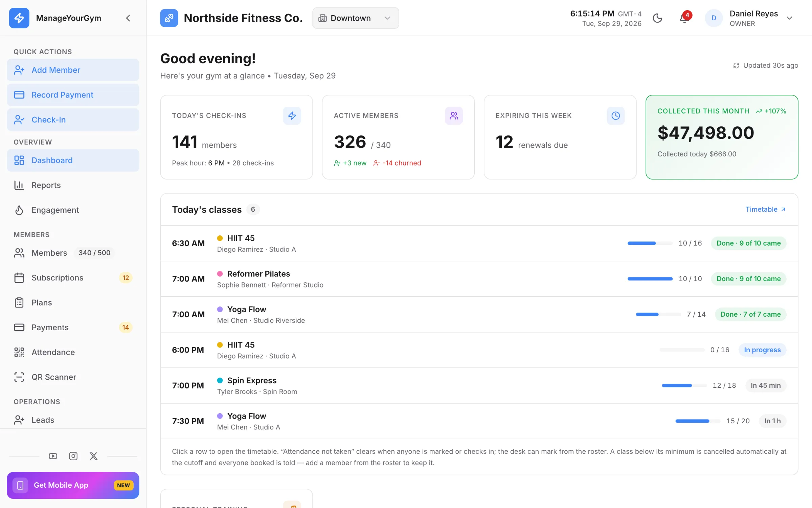Click the YouTube icon in sidebar footer
This screenshot has width=812, height=508.
pyautogui.click(x=53, y=456)
